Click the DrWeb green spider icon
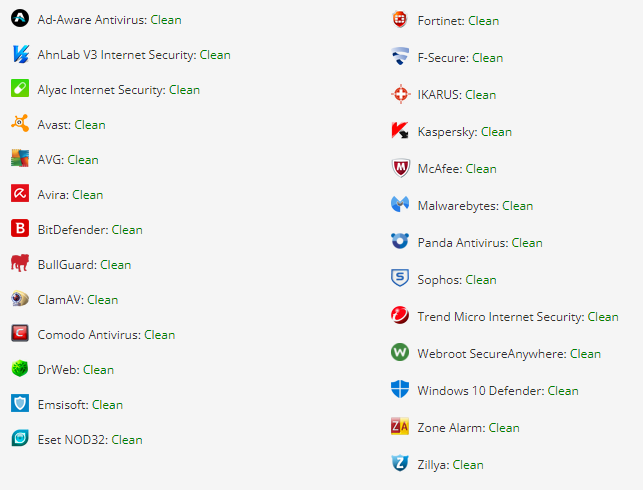 pyautogui.click(x=20, y=368)
